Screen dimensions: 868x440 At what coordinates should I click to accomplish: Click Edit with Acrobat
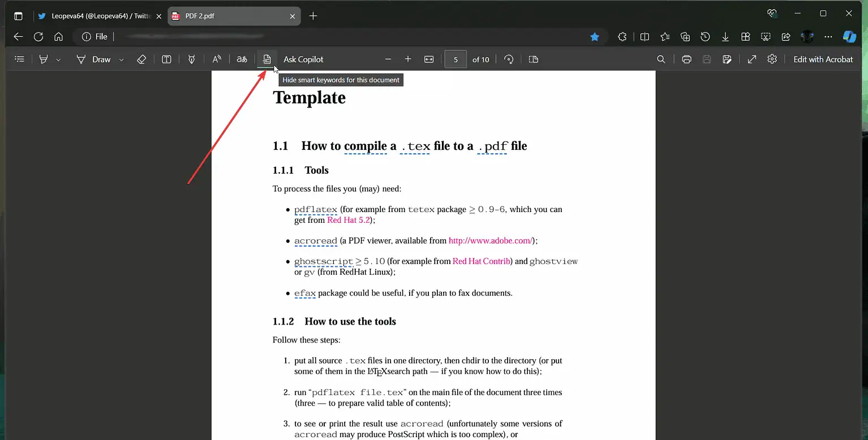coord(823,59)
